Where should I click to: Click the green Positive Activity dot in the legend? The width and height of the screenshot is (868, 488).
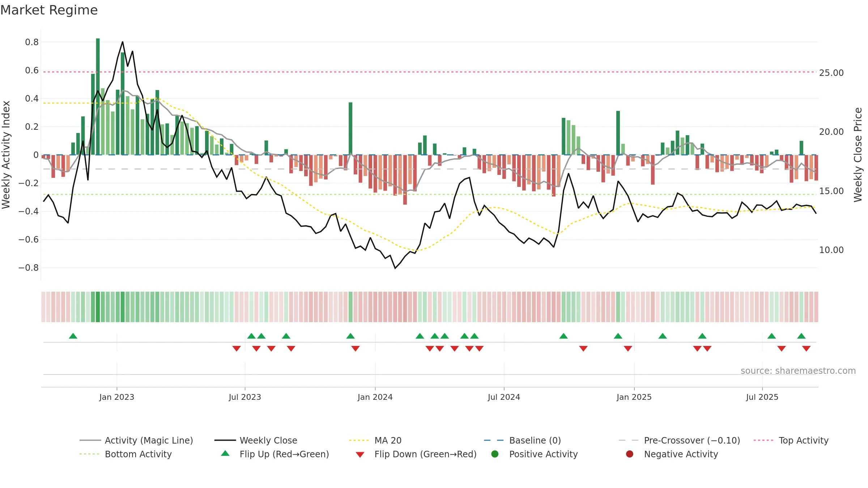(495, 454)
